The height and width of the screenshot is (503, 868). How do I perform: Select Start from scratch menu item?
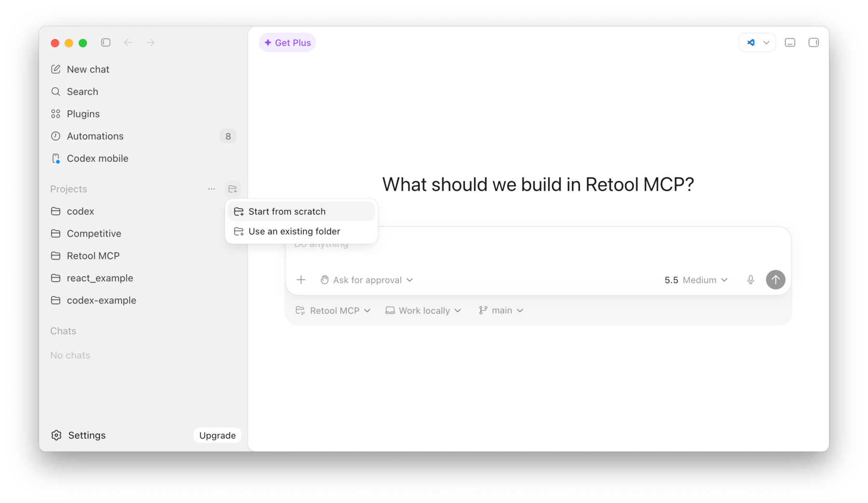click(x=301, y=212)
